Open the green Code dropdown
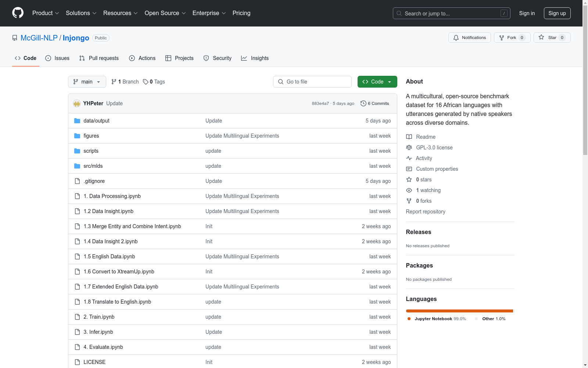Screen dimensions: 588x368 coord(377,82)
